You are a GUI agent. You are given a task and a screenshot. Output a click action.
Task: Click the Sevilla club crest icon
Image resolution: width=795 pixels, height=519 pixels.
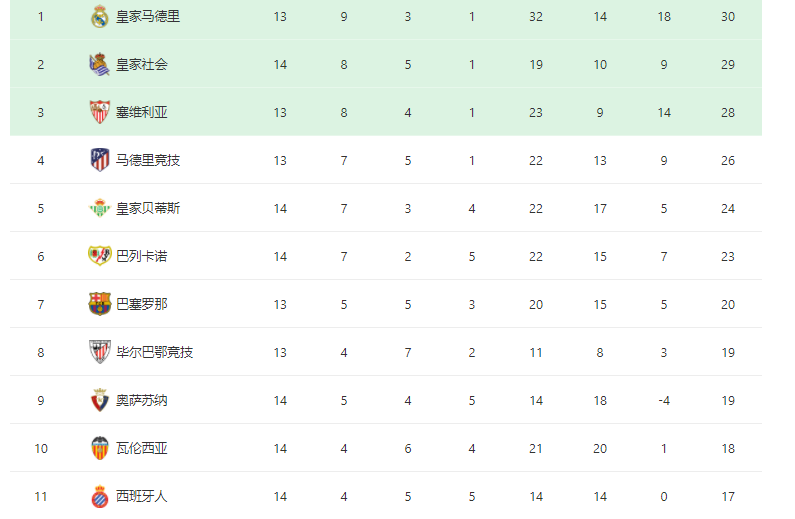pos(100,112)
